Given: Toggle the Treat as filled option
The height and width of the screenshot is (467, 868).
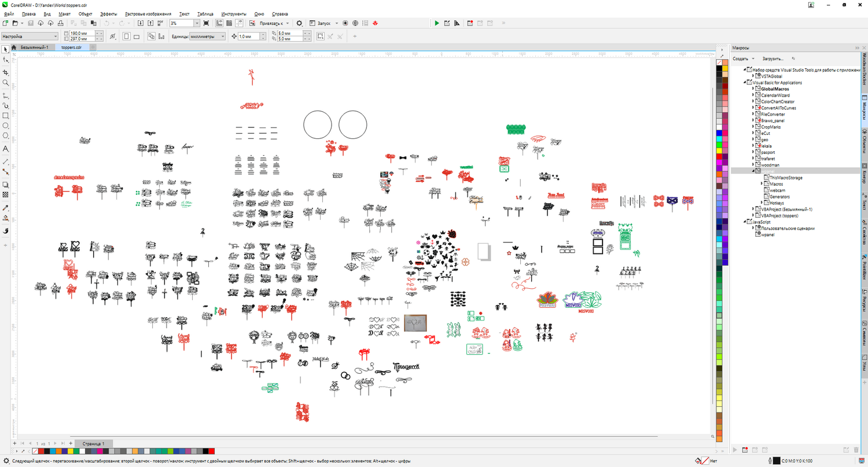Looking at the screenshot, I should pyautogui.click(x=320, y=36).
